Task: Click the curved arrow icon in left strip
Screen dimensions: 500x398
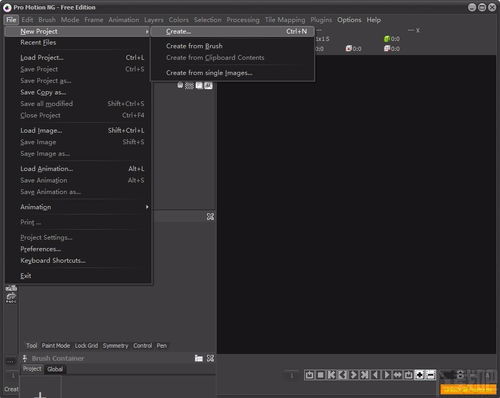Action: pos(11,298)
